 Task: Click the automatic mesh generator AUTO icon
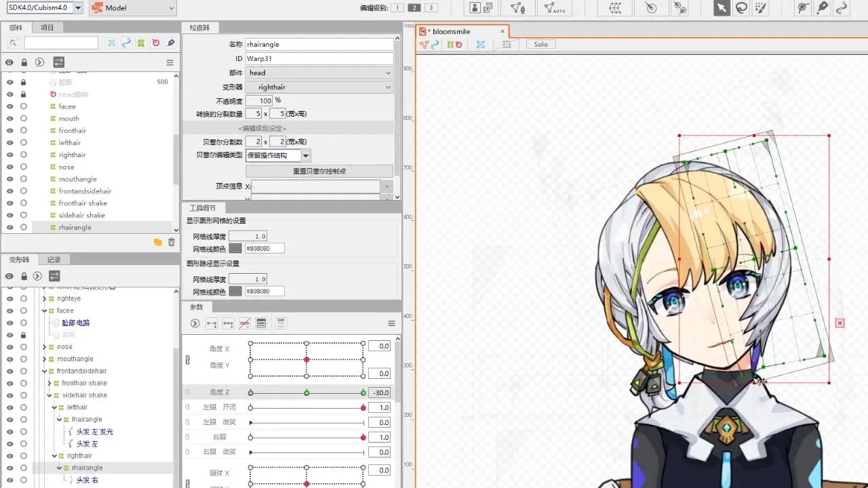pos(555,7)
